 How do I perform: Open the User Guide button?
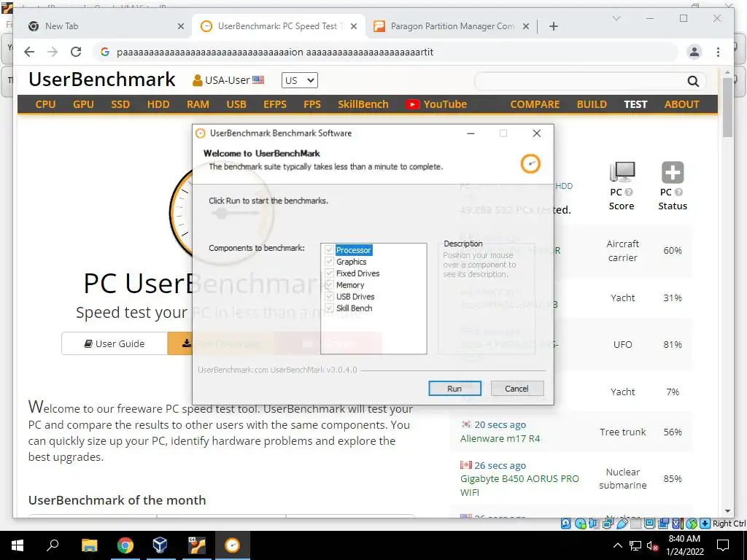pos(115,343)
